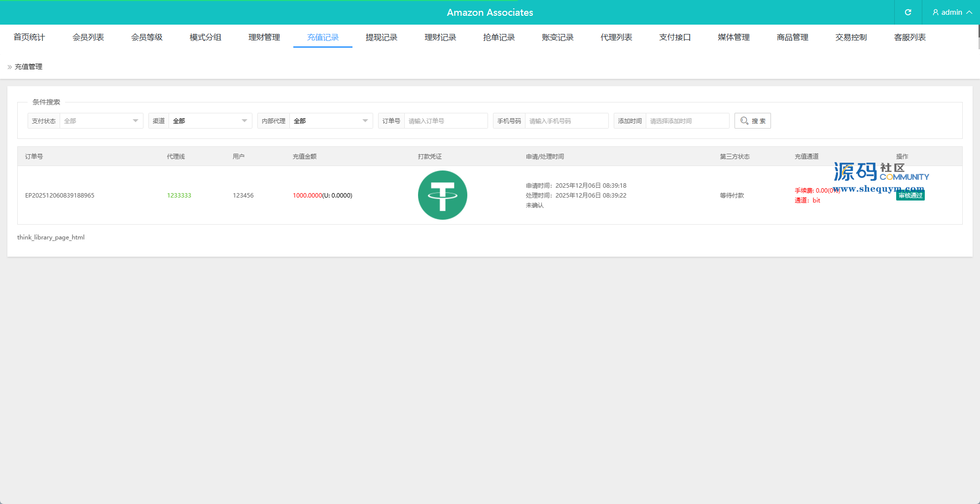Open the 添加时间 date picker field
Image resolution: width=980 pixels, height=504 pixels.
[687, 121]
